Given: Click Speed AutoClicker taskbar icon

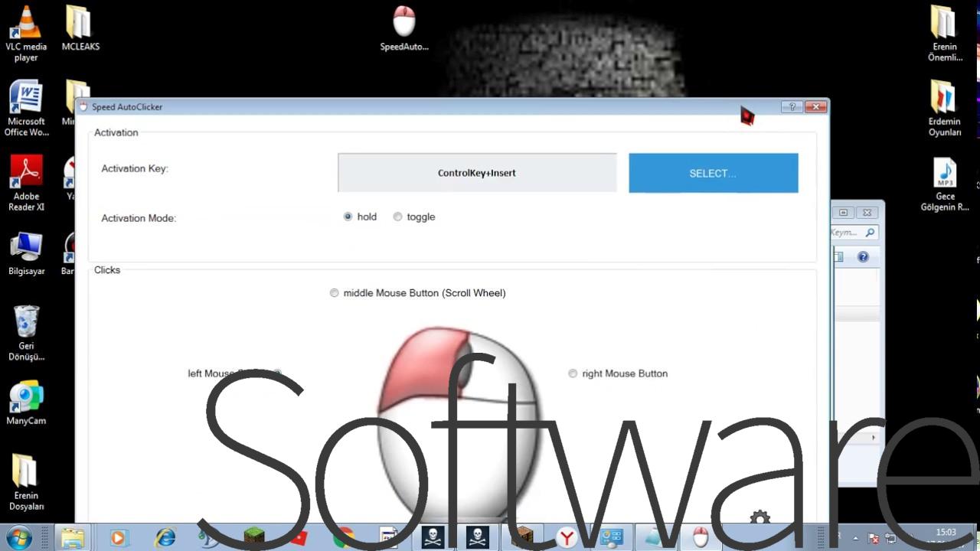Looking at the screenshot, I should pos(701,538).
